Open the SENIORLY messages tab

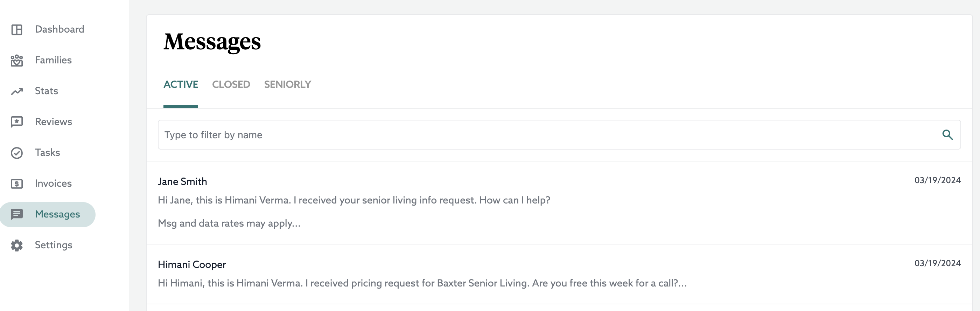[288, 84]
